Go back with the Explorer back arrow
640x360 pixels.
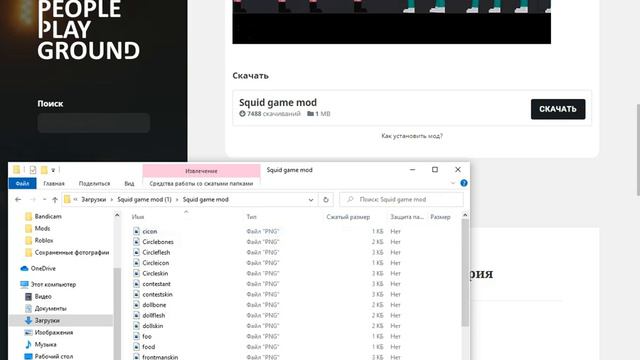(x=18, y=200)
